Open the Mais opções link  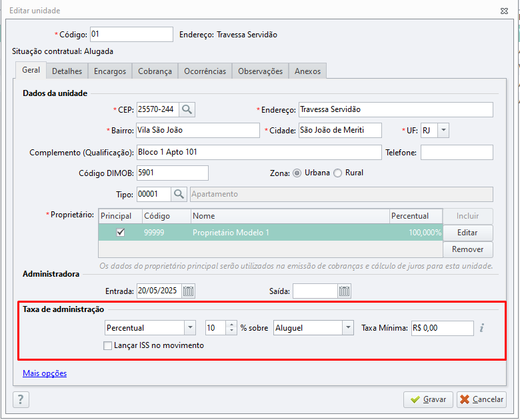[x=45, y=373]
